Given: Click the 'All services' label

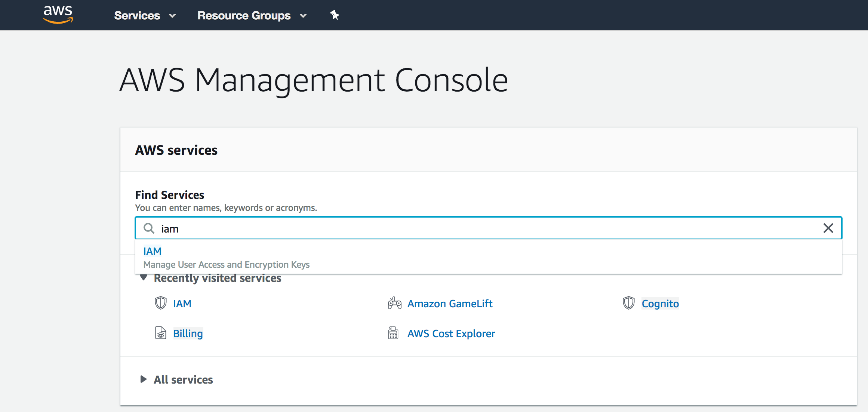Looking at the screenshot, I should (x=183, y=380).
